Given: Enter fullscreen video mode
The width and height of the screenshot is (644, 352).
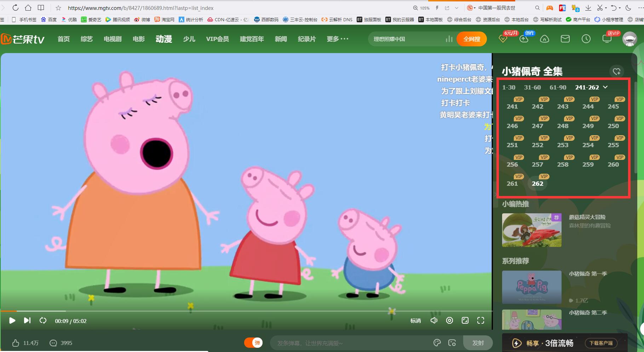Looking at the screenshot, I should [x=481, y=321].
